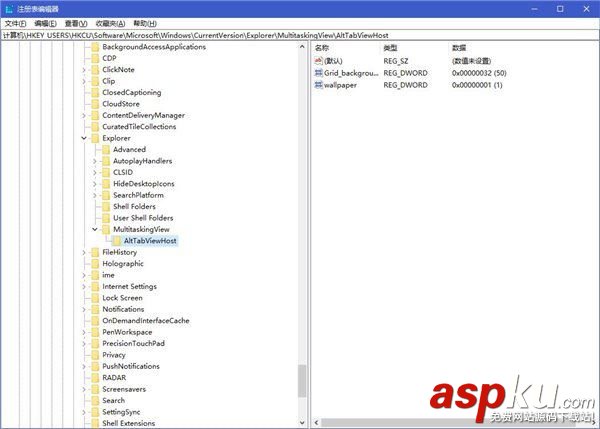Click the Privacy folder icon
The height and width of the screenshot is (429, 600).
(x=95, y=355)
